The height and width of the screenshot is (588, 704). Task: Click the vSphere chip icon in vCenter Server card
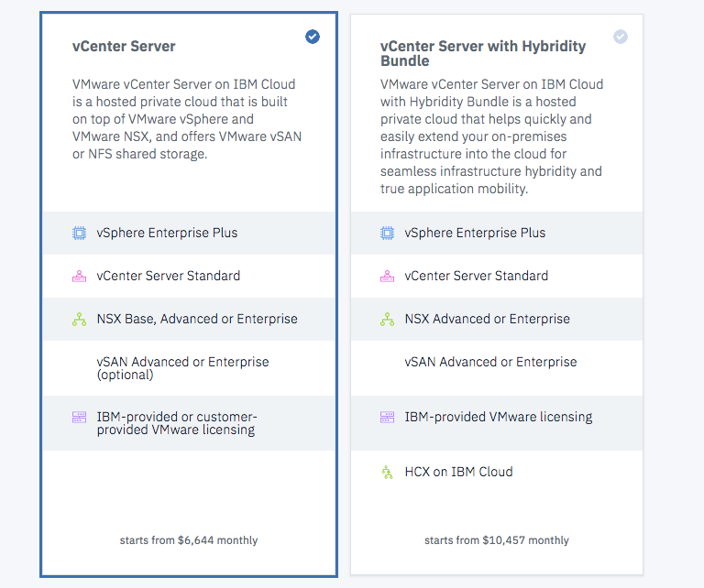click(x=80, y=233)
